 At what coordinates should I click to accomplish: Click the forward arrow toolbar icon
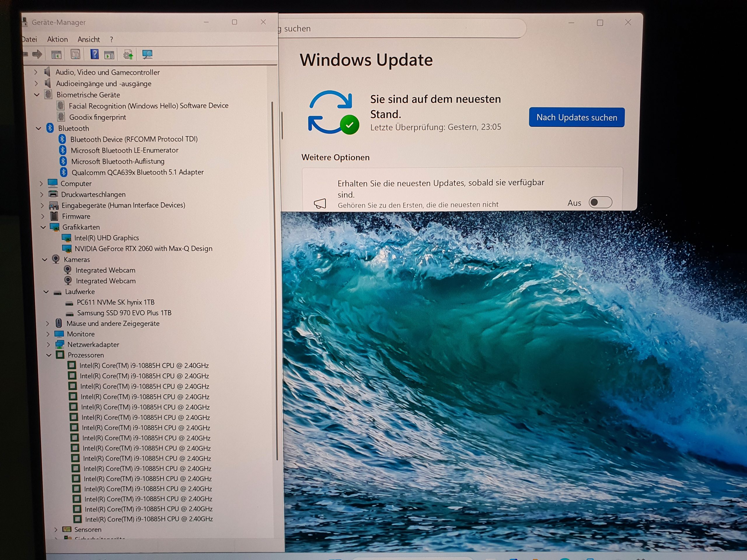(x=37, y=54)
